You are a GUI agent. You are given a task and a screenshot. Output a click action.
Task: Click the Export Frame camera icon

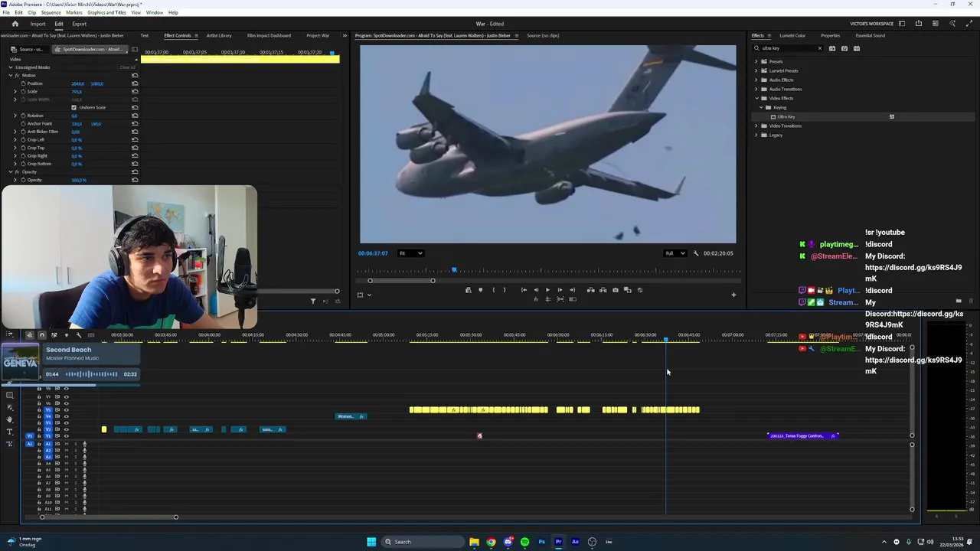pos(615,290)
